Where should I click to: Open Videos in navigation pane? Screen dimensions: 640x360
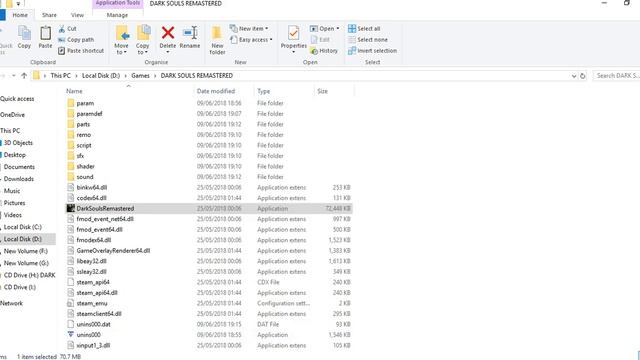coord(13,215)
